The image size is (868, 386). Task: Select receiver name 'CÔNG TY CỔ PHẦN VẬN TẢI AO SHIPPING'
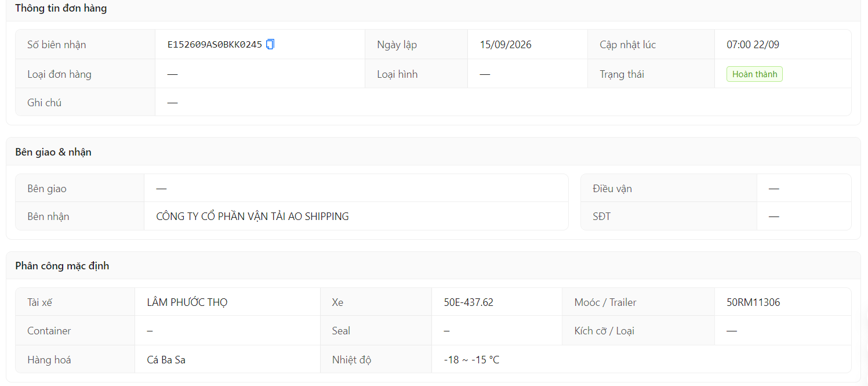click(252, 217)
